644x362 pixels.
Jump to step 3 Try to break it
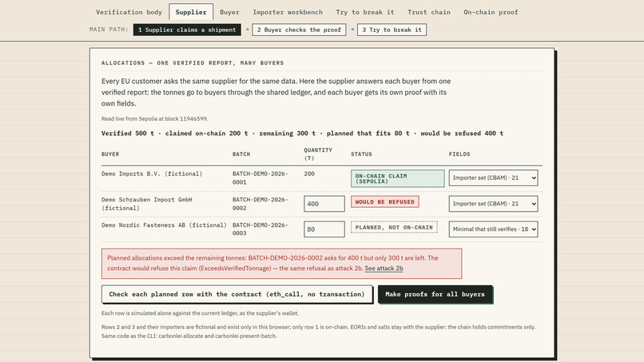[x=392, y=30]
